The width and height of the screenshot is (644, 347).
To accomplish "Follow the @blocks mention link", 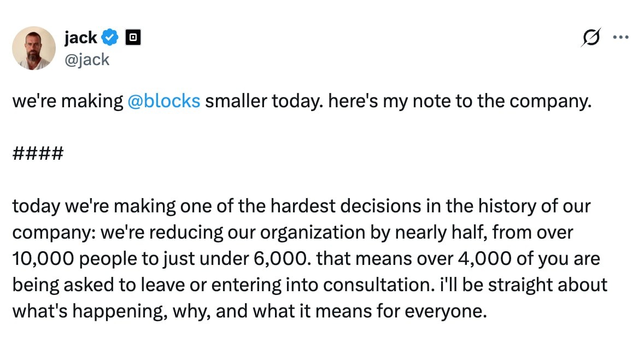I will click(163, 102).
